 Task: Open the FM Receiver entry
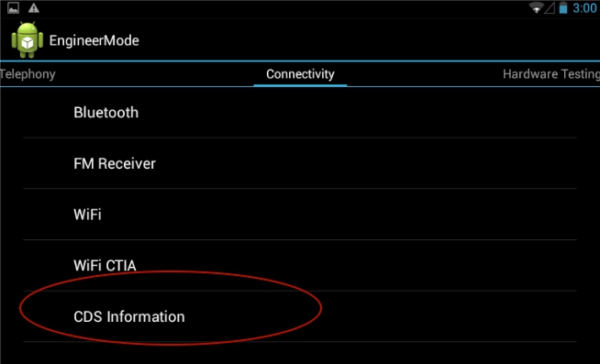(x=300, y=163)
